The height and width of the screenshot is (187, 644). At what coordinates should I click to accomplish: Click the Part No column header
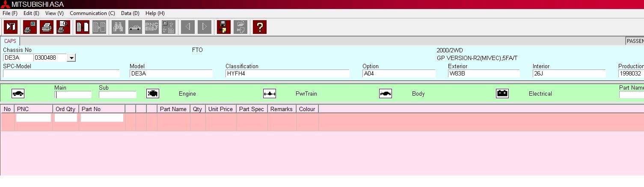[x=102, y=109]
